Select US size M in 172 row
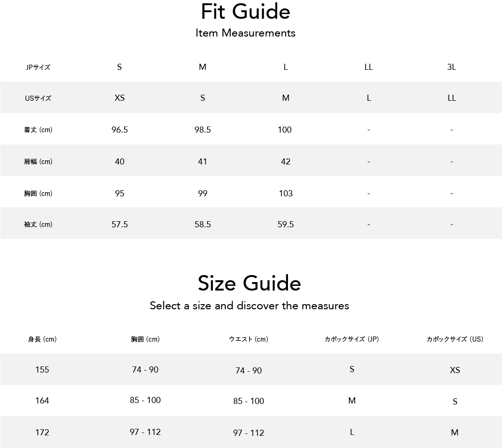The height and width of the screenshot is (448, 502). pos(455,433)
